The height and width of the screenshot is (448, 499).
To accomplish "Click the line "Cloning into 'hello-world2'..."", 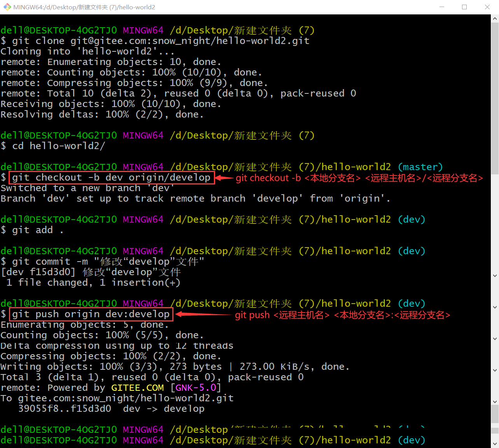I will (x=88, y=51).
